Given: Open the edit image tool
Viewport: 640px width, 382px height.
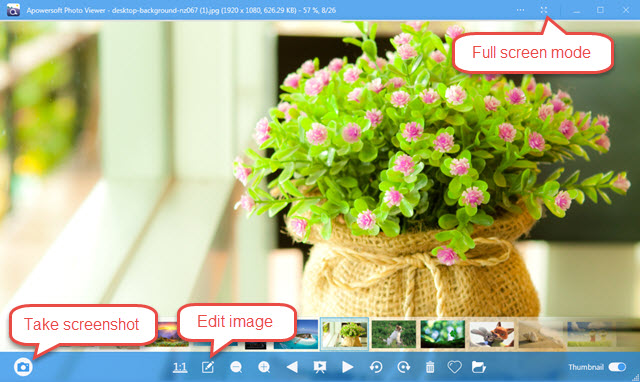Looking at the screenshot, I should 208,367.
